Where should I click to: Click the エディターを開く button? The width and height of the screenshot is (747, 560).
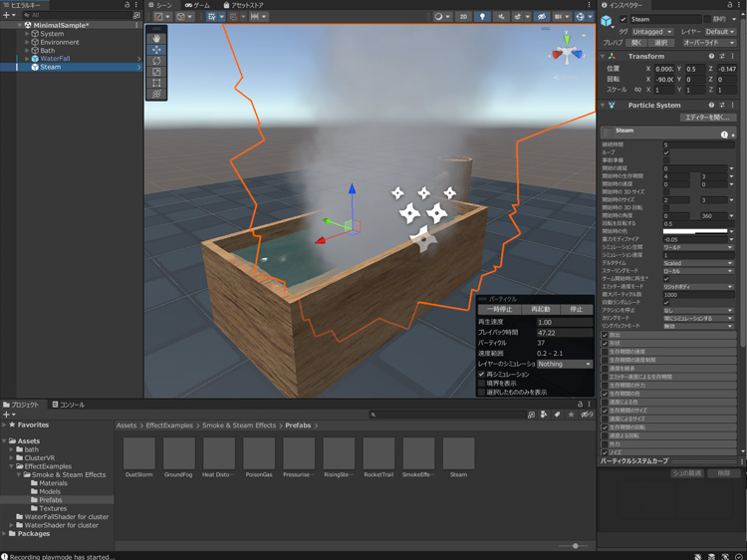tap(707, 118)
